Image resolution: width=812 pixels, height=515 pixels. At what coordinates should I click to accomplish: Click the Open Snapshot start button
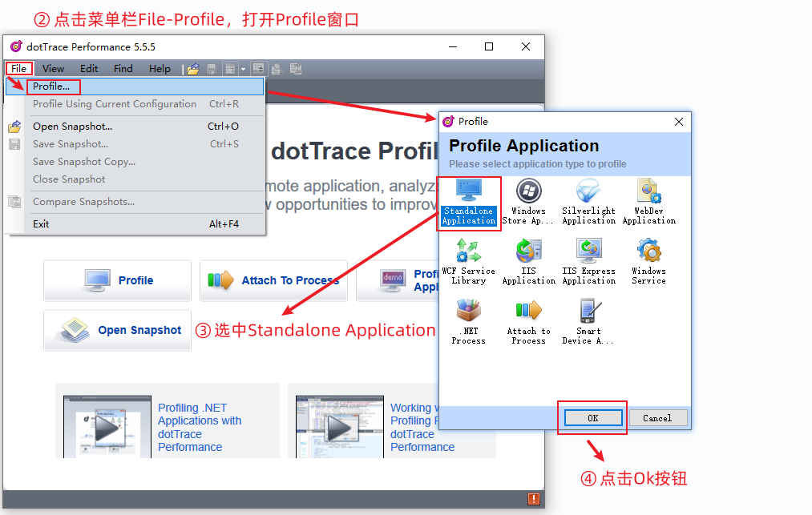pyautogui.click(x=118, y=330)
